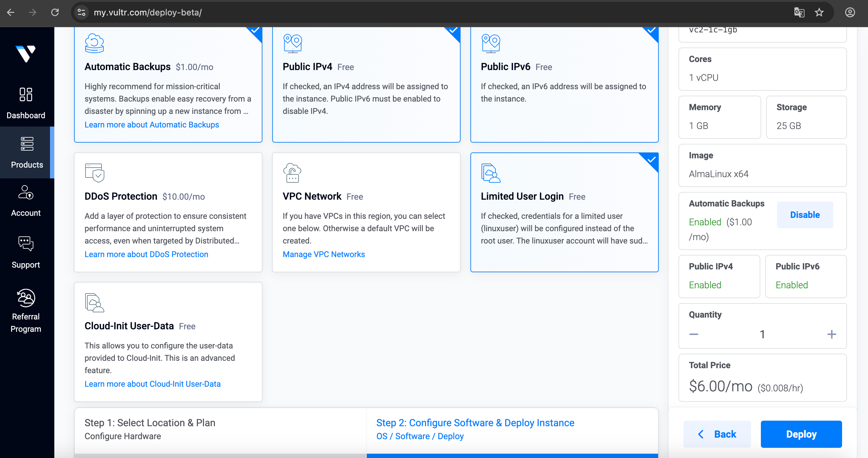Increase quantity with the plus button

[x=831, y=334]
